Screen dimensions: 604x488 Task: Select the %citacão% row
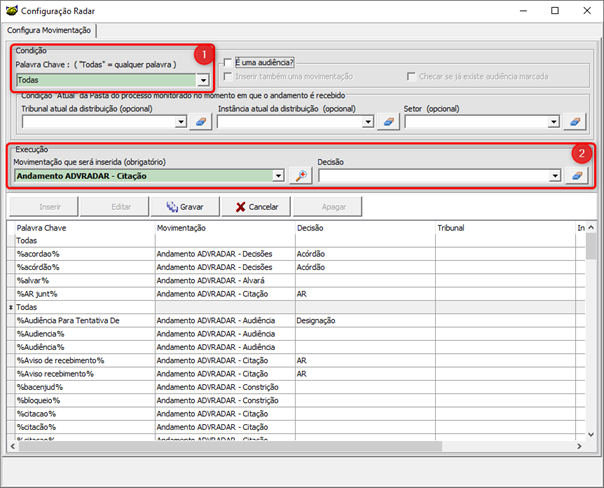coord(296,427)
